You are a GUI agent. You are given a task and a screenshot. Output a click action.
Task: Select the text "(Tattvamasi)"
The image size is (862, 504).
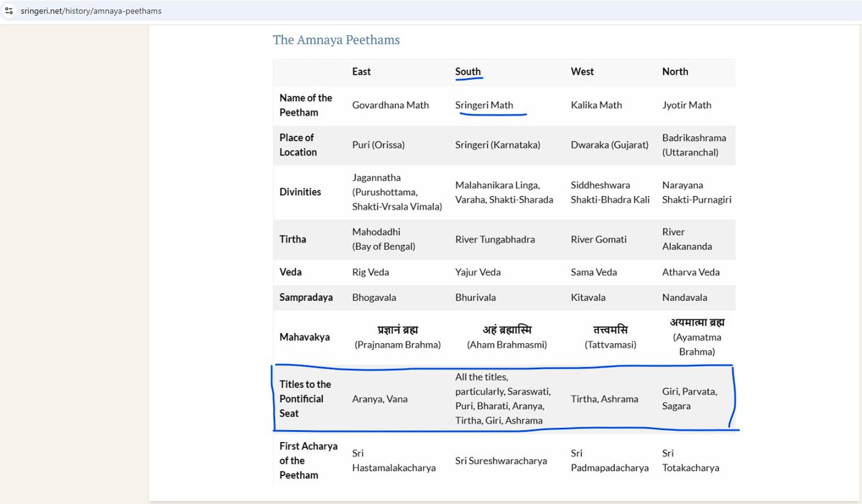click(x=611, y=345)
